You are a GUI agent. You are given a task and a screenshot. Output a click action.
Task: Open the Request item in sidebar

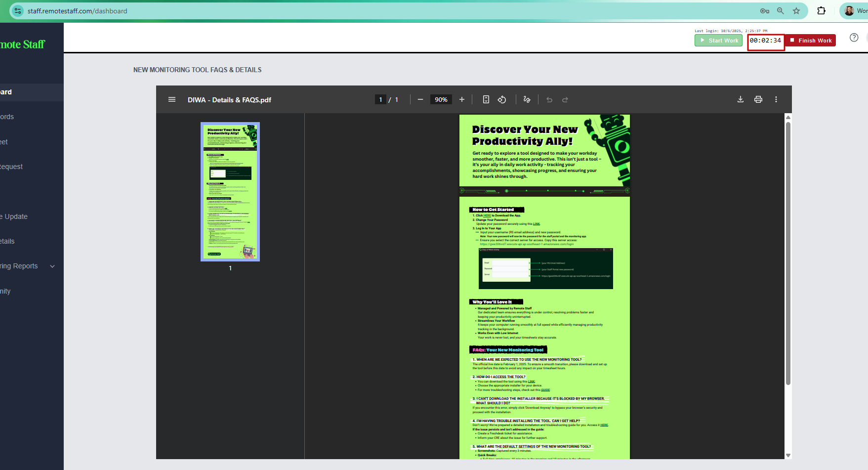11,167
